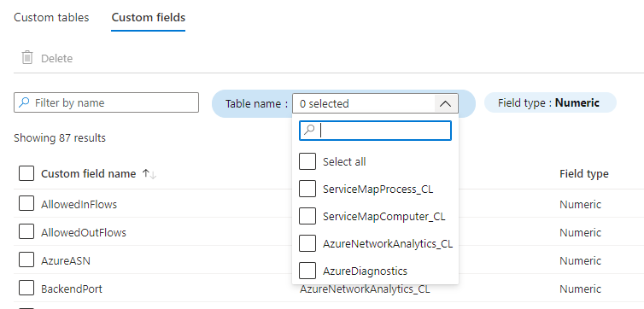Click the Filter by name magnifier icon
The image size is (644, 309).
(25, 102)
